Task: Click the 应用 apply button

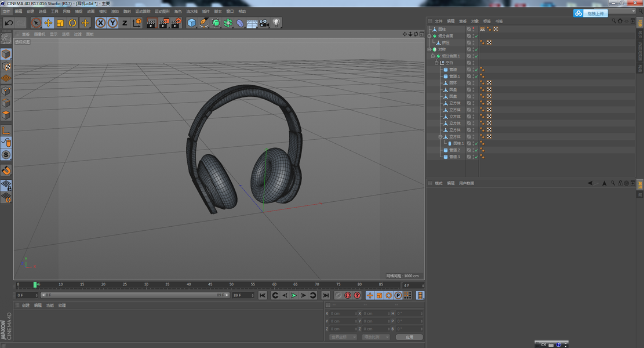Action: click(x=409, y=337)
